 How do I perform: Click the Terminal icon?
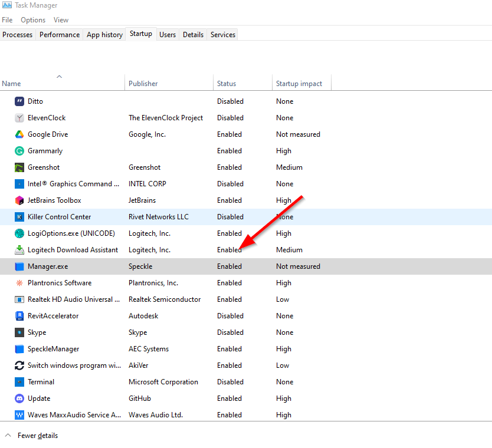click(19, 382)
